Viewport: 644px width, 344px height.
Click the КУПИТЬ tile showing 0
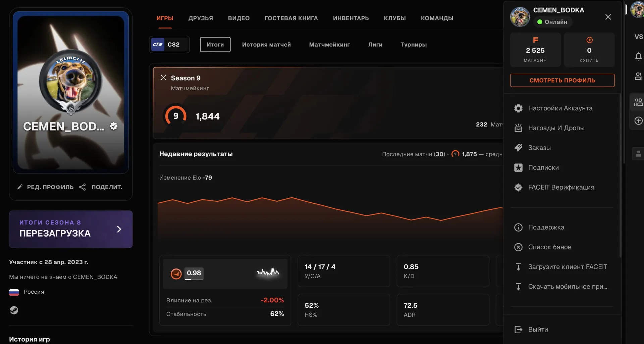click(589, 50)
